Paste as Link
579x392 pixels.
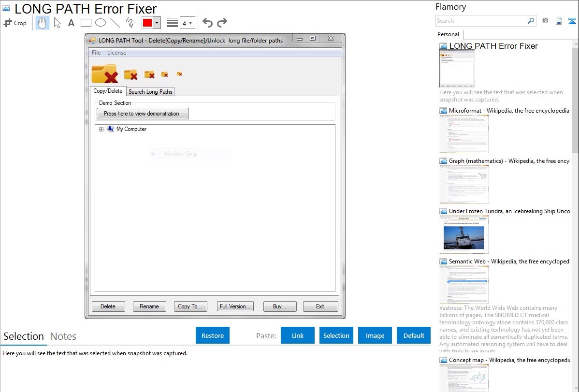coord(298,335)
